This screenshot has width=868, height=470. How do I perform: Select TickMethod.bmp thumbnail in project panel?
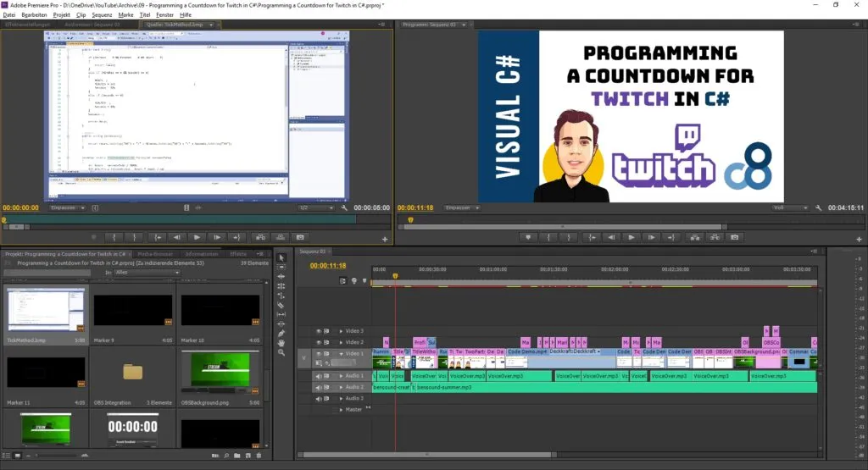[46, 310]
